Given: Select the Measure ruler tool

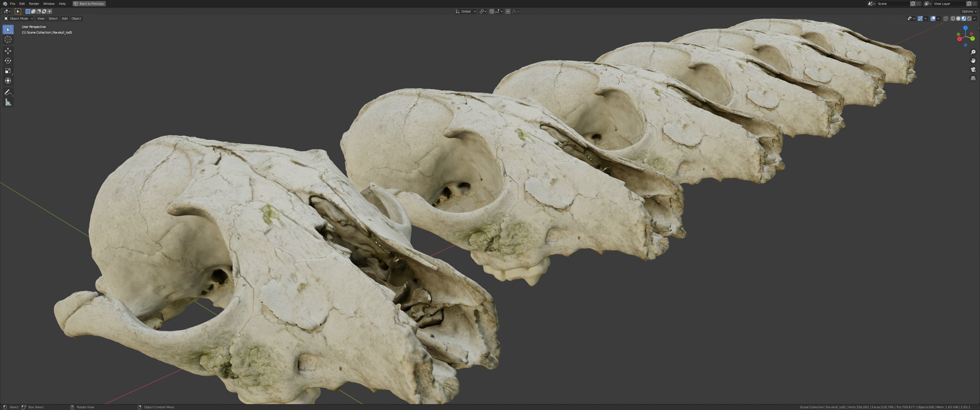Looking at the screenshot, I should pyautogui.click(x=8, y=102).
